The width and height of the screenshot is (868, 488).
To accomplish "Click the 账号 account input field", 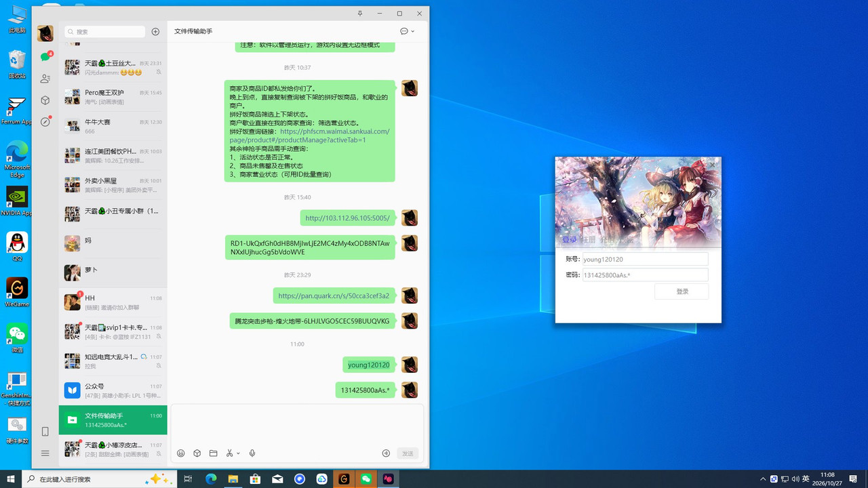I will point(645,259).
